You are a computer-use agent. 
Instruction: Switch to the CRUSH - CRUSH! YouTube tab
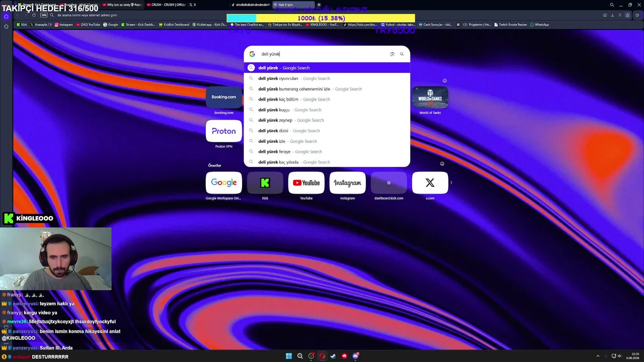(x=166, y=5)
